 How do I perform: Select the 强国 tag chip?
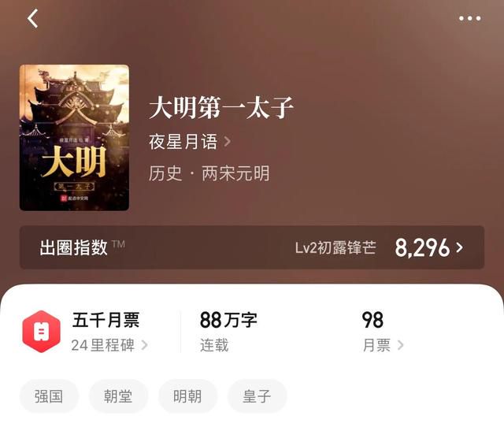49,396
